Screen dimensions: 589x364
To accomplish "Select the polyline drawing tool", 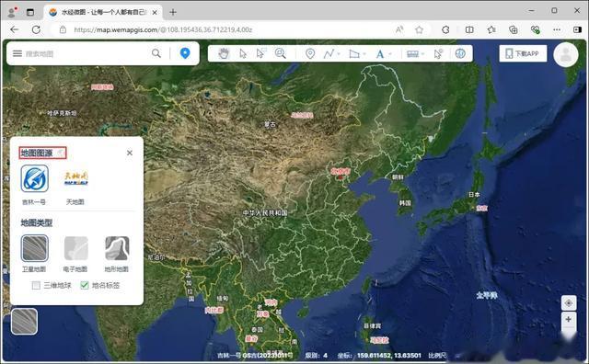I will pos(329,53).
